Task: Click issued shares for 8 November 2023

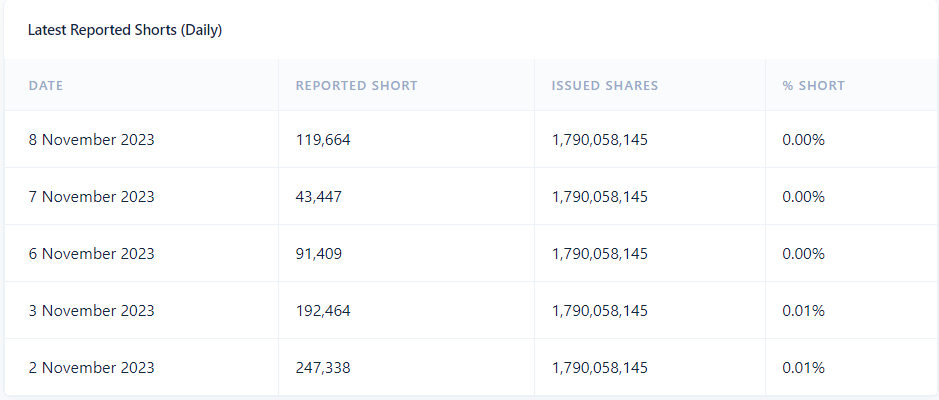Action: [599, 140]
